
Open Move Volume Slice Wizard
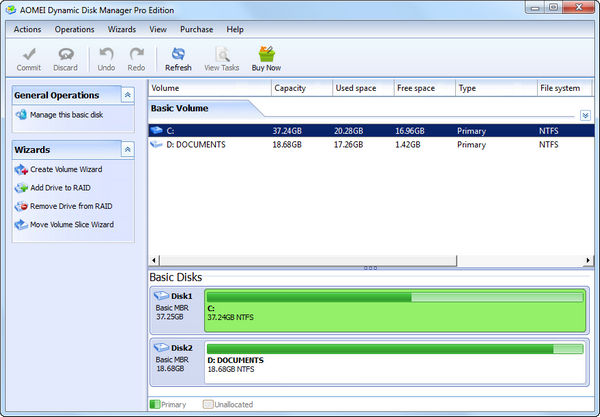71,225
